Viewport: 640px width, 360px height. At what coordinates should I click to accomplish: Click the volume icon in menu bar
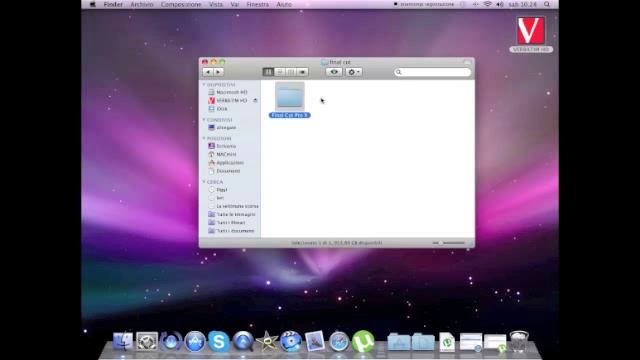point(500,4)
